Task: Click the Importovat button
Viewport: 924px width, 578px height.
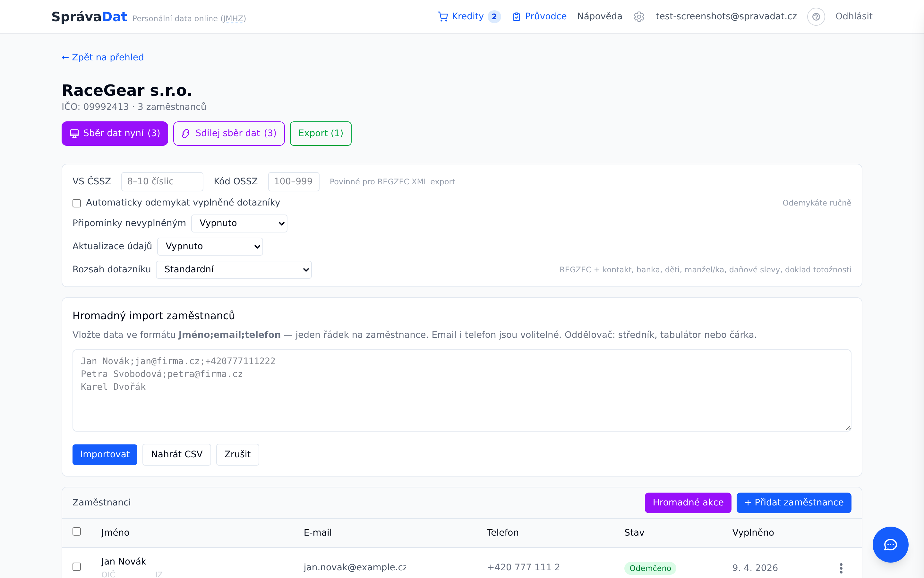Action: click(105, 454)
